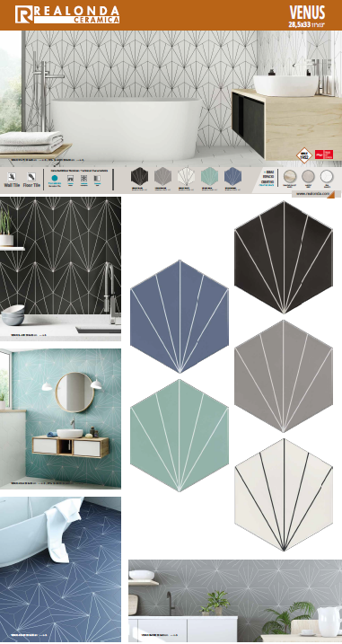Choose the small white hexagon swatch
The height and width of the screenshot is (644, 342).
coord(186,177)
